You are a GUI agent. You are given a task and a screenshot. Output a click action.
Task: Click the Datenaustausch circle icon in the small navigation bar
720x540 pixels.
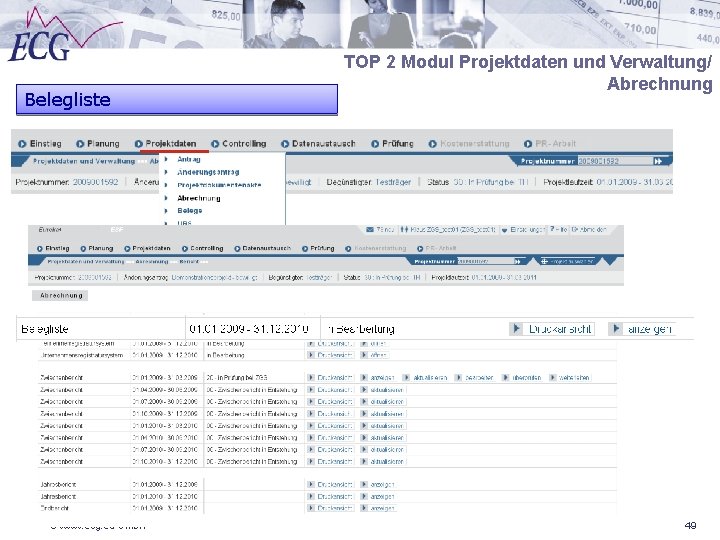[237, 249]
